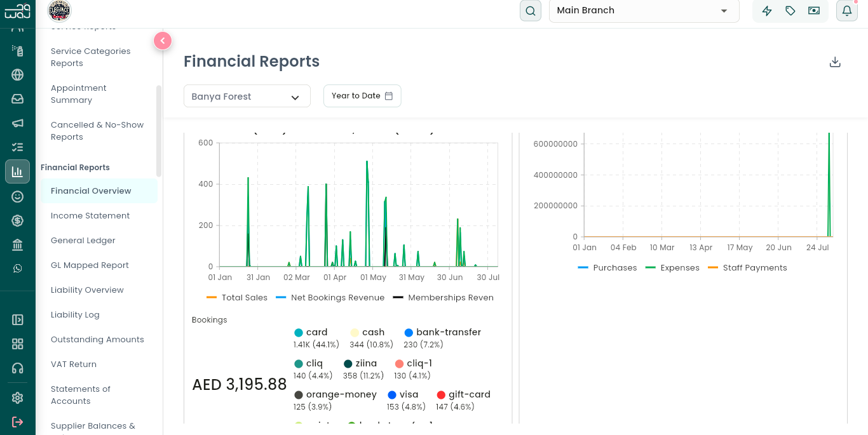Image resolution: width=868 pixels, height=435 pixels.
Task: Click the bank-transfer color dot
Action: tap(409, 333)
